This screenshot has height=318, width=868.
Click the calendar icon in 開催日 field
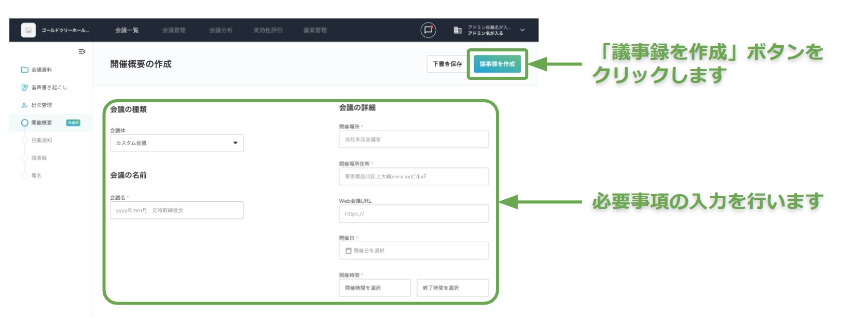pos(349,251)
